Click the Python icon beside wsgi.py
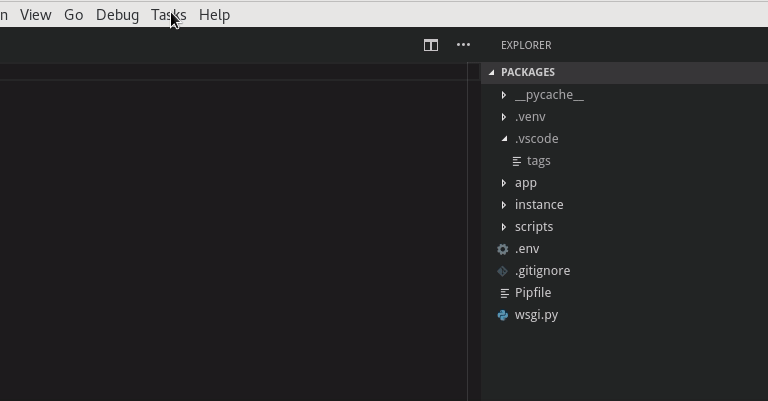 pyautogui.click(x=503, y=315)
